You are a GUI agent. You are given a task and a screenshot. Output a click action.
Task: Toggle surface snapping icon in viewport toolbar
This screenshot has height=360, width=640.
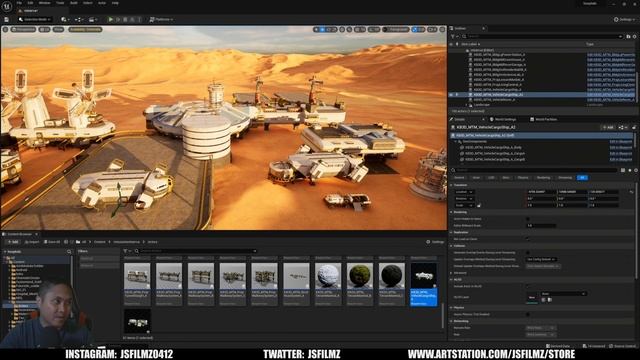349,29
